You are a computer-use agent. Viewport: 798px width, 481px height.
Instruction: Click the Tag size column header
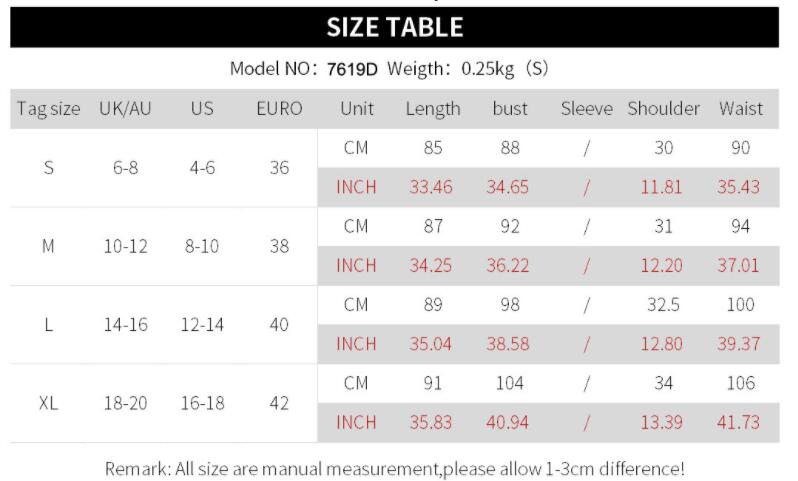point(48,109)
